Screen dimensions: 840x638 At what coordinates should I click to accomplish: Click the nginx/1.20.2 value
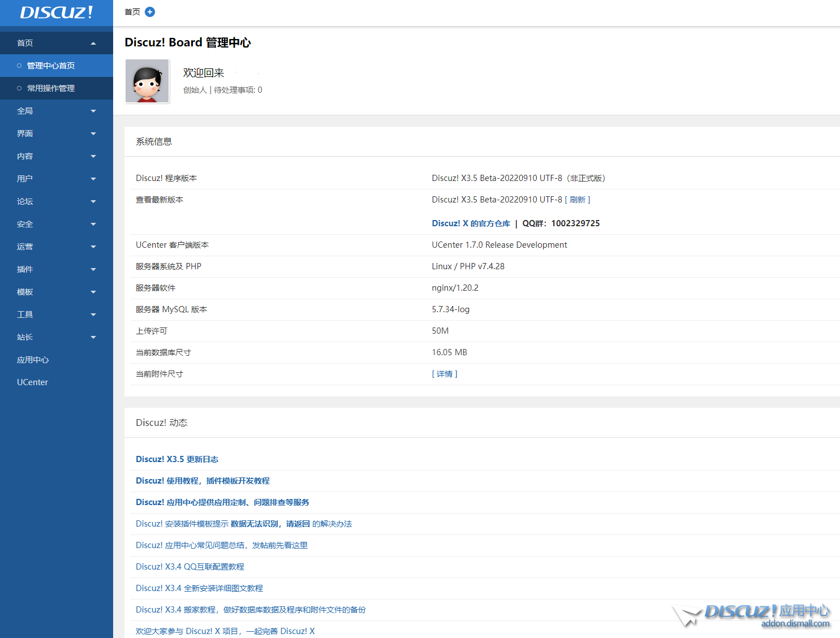pos(455,288)
